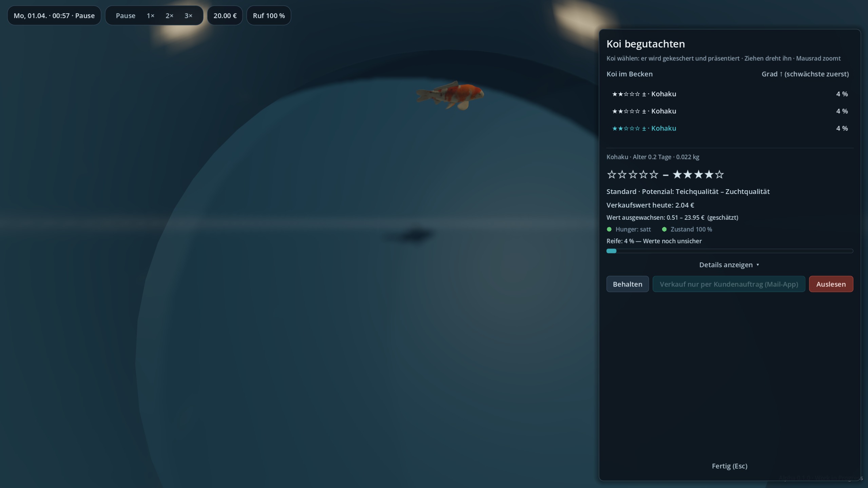The image size is (868, 488).
Task: Click the 4 % value of the highlighted Kohaku row
Action: pyautogui.click(x=842, y=128)
